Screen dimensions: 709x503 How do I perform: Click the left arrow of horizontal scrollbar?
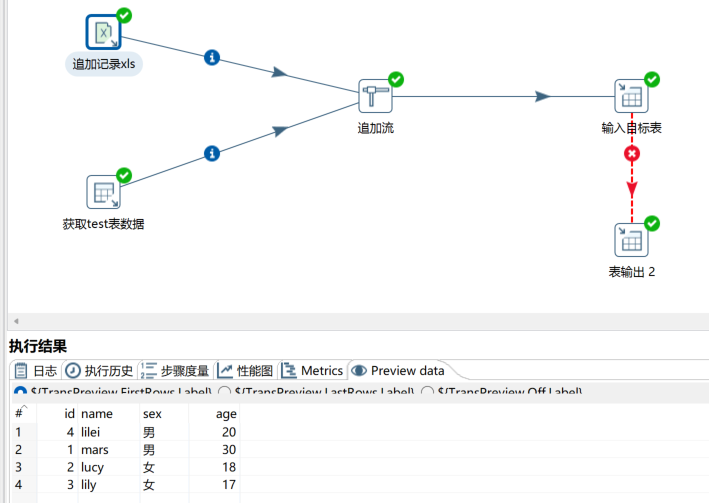click(15, 321)
